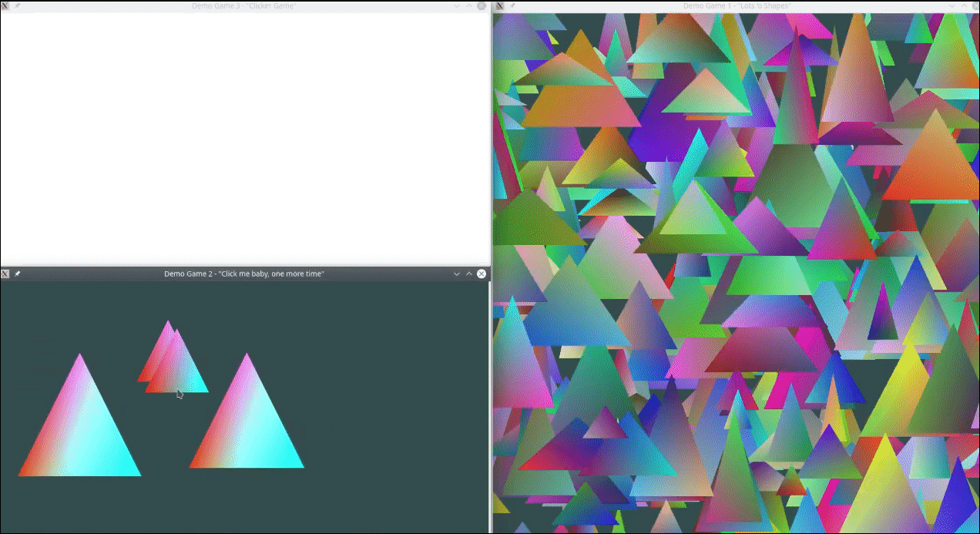This screenshot has width=980, height=534.
Task: Click the maximize caret on Demo Game 2 window
Action: (468, 274)
